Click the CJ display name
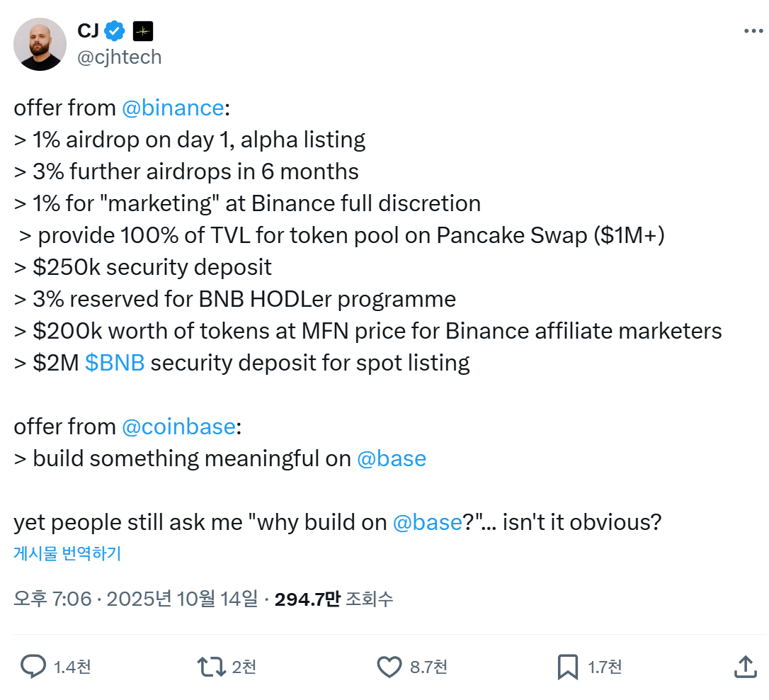The height and width of the screenshot is (700, 769). [88, 31]
